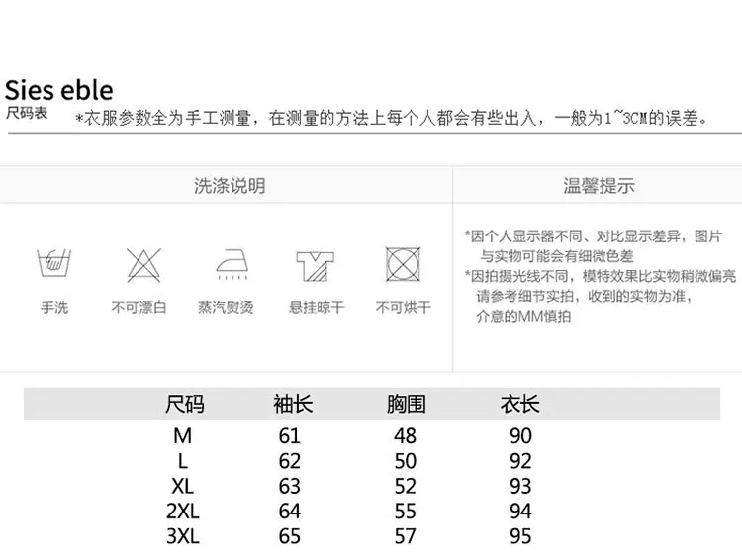Click garment length value 90
The image size is (742, 560).
(x=520, y=436)
